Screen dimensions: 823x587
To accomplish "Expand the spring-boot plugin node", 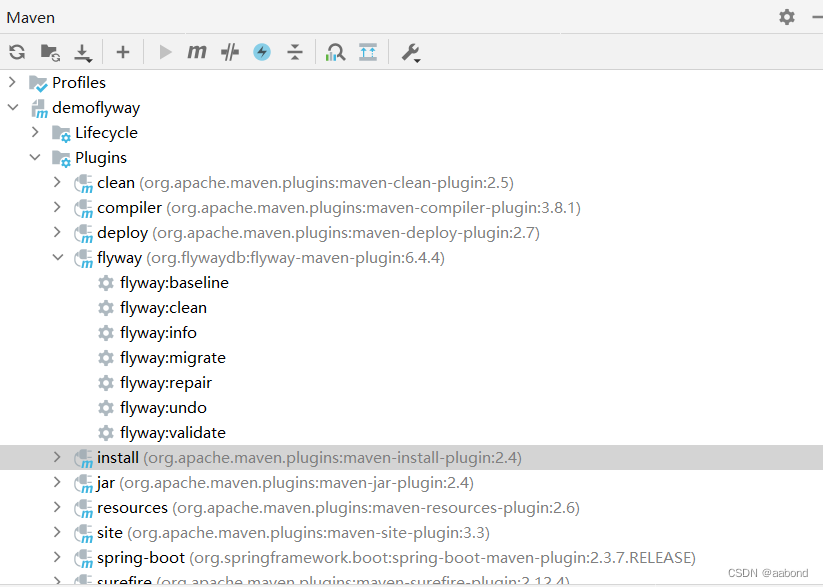I will click(x=57, y=557).
